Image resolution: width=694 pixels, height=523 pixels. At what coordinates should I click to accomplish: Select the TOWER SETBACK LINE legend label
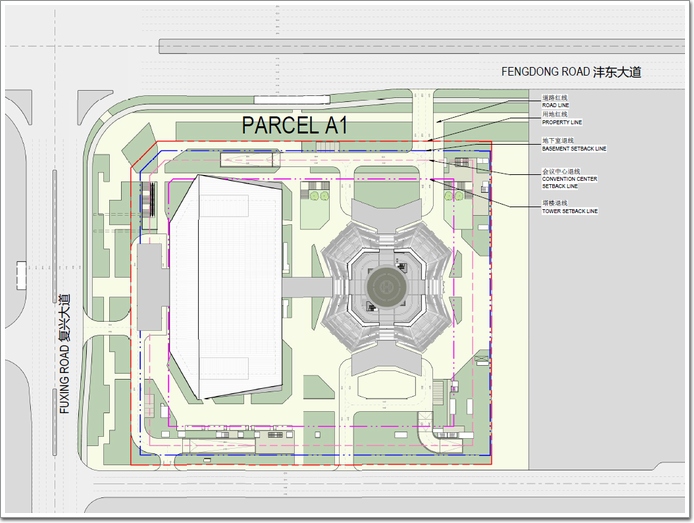point(569,211)
